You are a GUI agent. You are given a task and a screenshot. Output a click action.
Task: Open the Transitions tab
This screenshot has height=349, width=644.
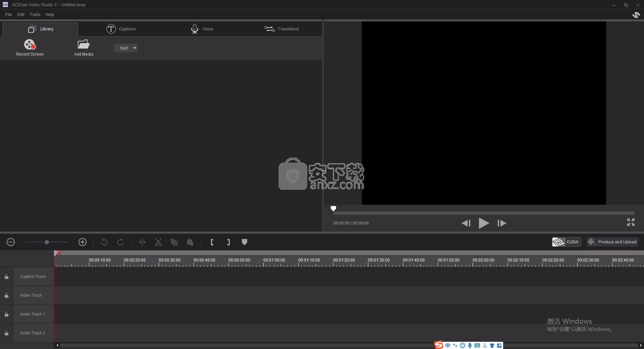click(281, 29)
